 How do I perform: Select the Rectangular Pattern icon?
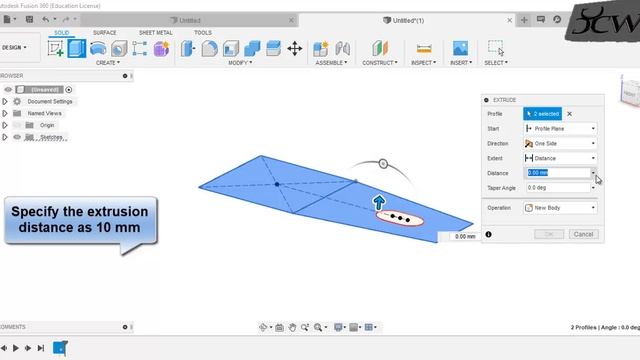pos(140,49)
